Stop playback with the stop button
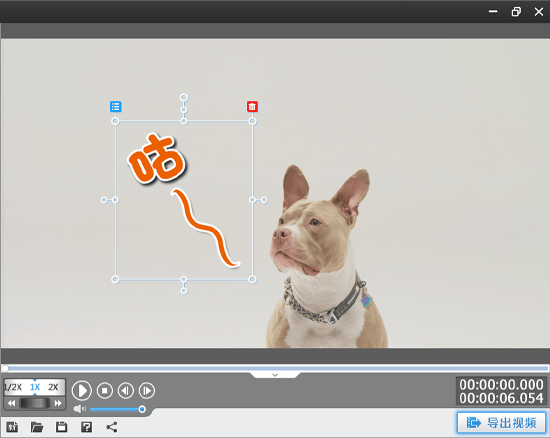The height and width of the screenshot is (438, 550). coord(105,390)
